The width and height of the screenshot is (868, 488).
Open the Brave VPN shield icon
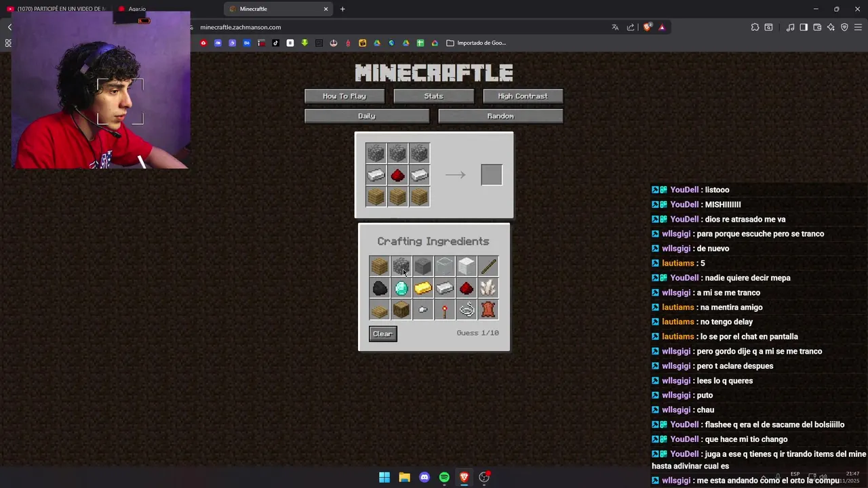coord(844,27)
